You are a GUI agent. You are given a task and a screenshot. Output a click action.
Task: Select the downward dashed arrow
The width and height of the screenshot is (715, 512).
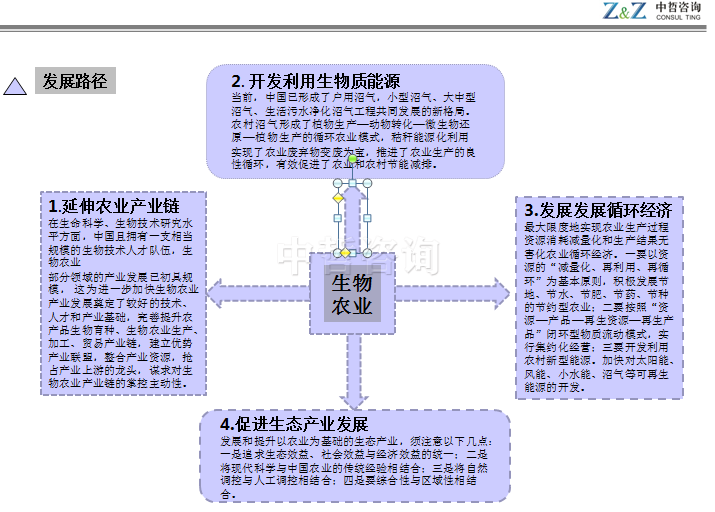pyautogui.click(x=354, y=372)
